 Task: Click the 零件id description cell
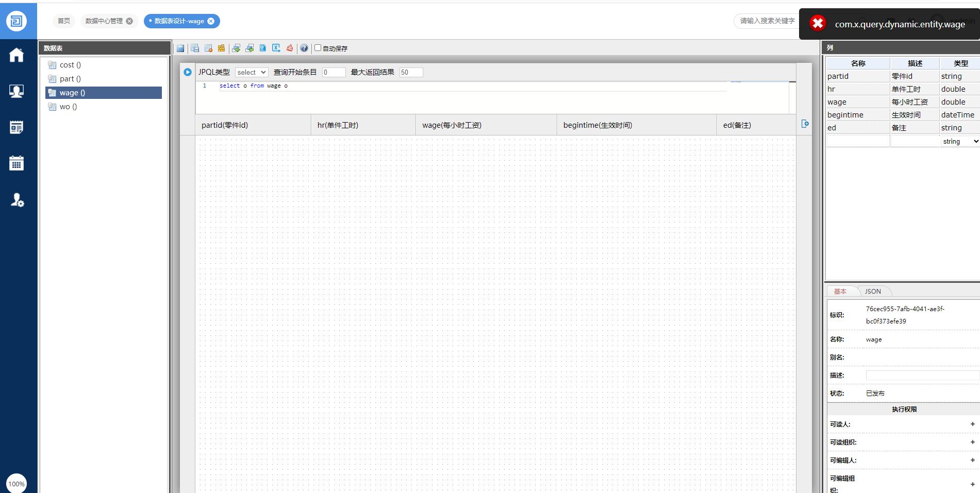pos(915,76)
